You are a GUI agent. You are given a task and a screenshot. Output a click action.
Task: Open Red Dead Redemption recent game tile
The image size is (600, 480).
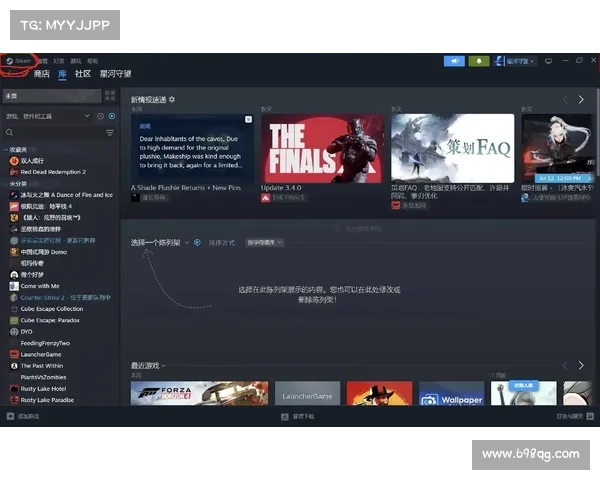point(379,393)
